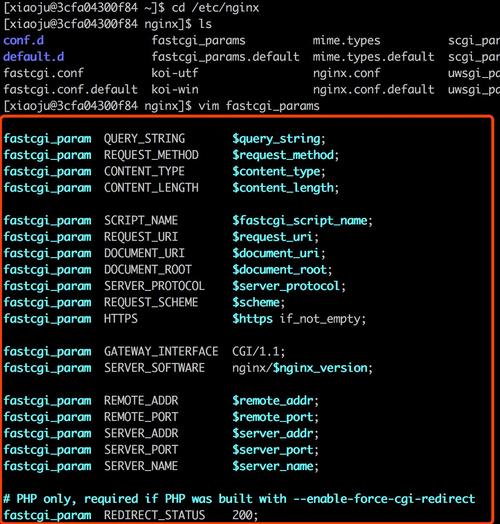Click the DOCUMENT_URI parameter name
Image resolution: width=500 pixels, height=524 pixels.
144,253
